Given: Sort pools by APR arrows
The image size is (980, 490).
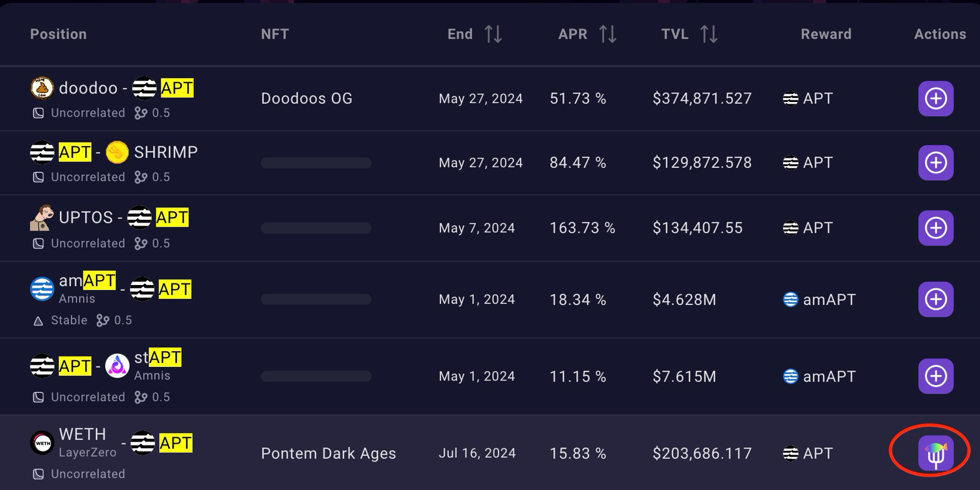Looking at the screenshot, I should click(608, 34).
